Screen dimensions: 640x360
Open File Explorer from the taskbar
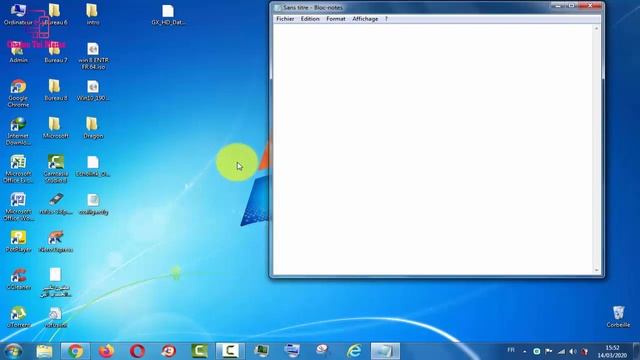[x=44, y=351]
